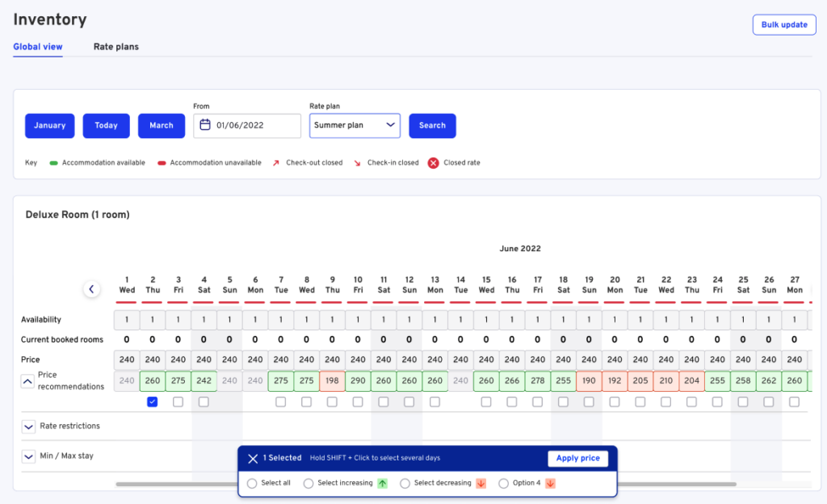
Task: Expand the Min / Max stay section
Action: click(x=29, y=456)
